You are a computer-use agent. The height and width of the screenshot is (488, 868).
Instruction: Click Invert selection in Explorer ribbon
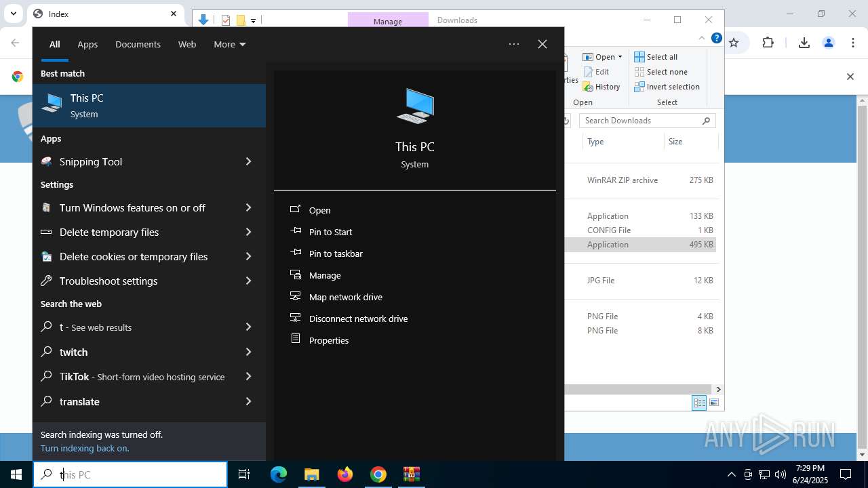pos(667,87)
